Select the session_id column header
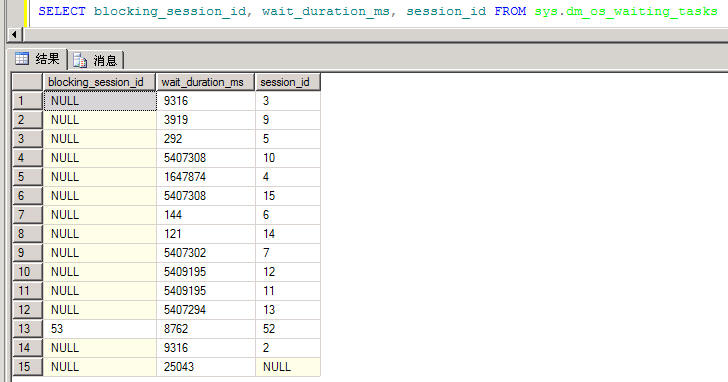Image resolution: width=728 pixels, height=382 pixels. coord(288,82)
